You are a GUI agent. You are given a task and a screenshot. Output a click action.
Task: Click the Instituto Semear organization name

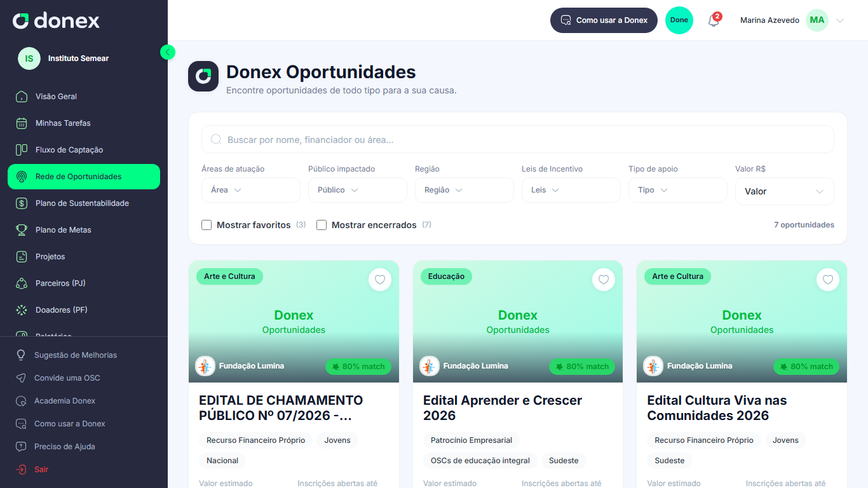(x=79, y=58)
